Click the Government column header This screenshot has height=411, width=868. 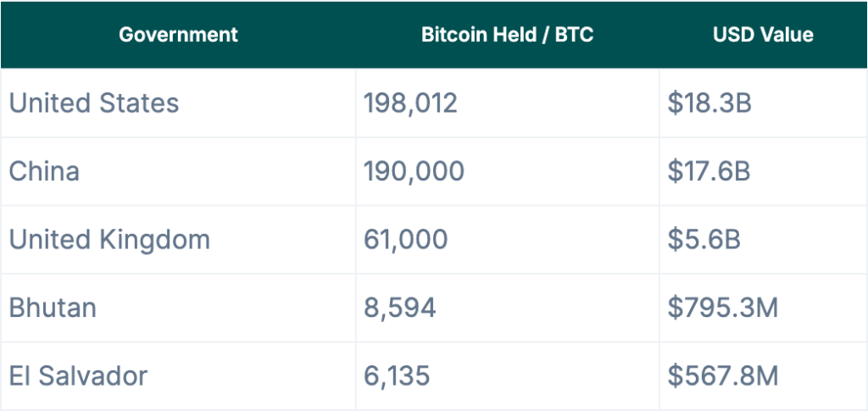click(x=178, y=34)
